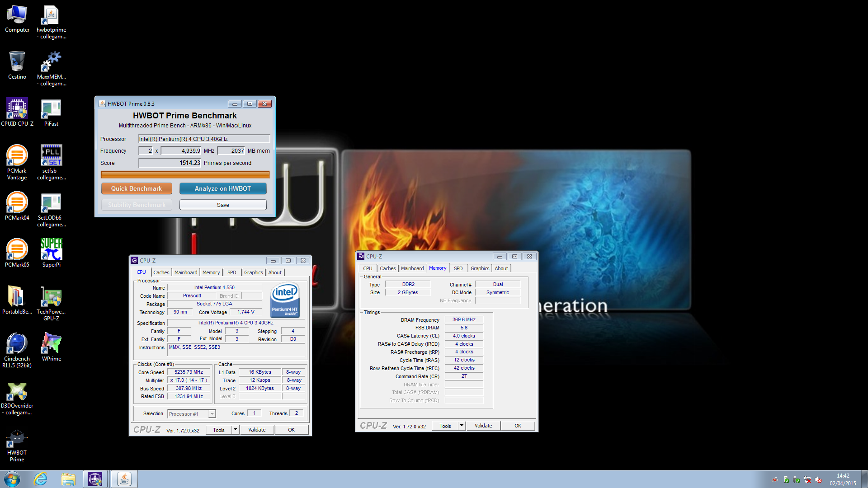Open the PiFast desktop icon
Screen dimensions: 868x488
[51, 113]
